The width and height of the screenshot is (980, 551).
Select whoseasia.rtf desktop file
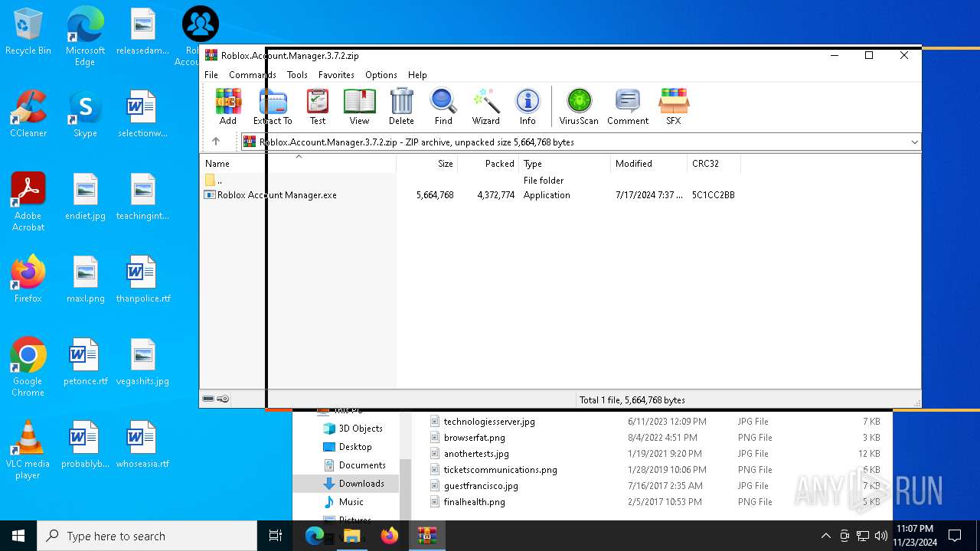tap(143, 445)
